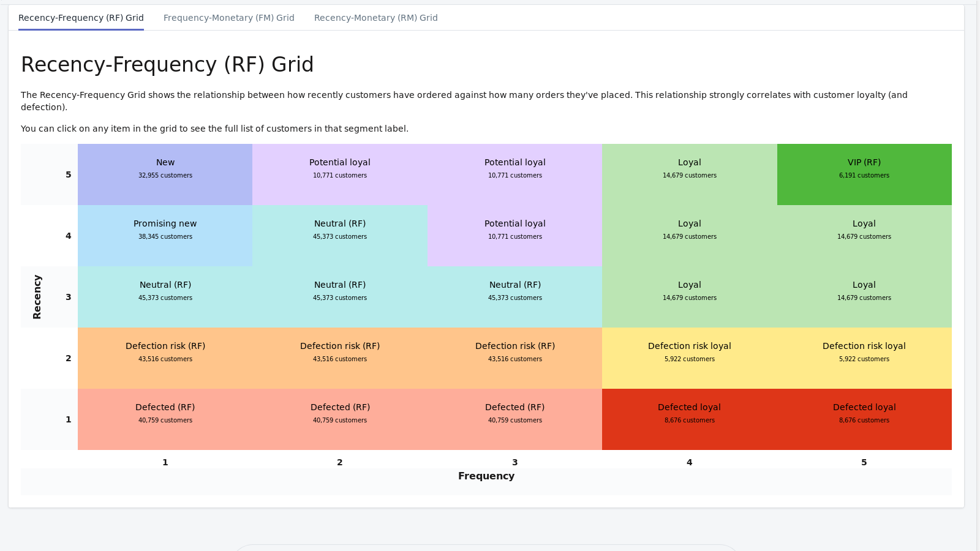Open Potential loyal cell at recency 5, frequency 2
Image resolution: width=980 pixels, height=551 pixels.
tap(340, 174)
